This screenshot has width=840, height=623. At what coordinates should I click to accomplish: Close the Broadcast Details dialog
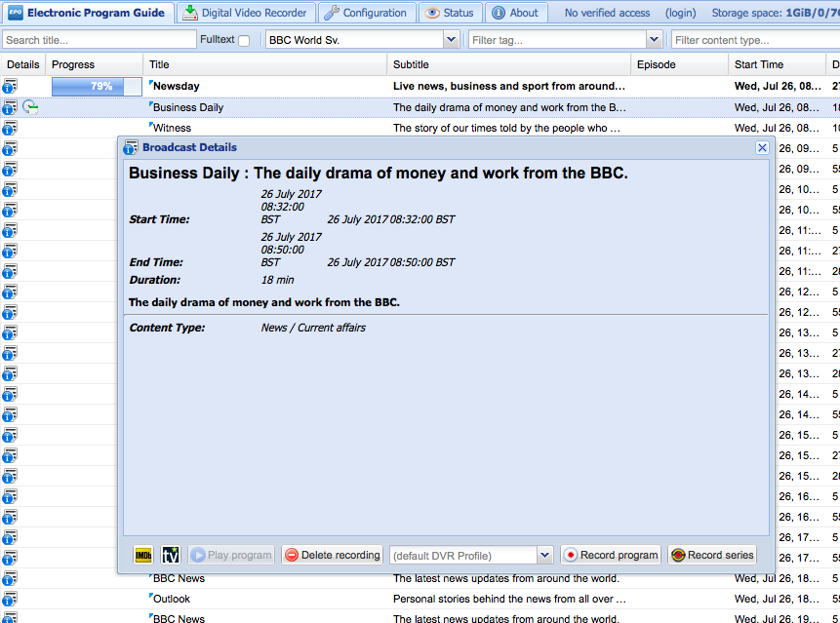(762, 147)
